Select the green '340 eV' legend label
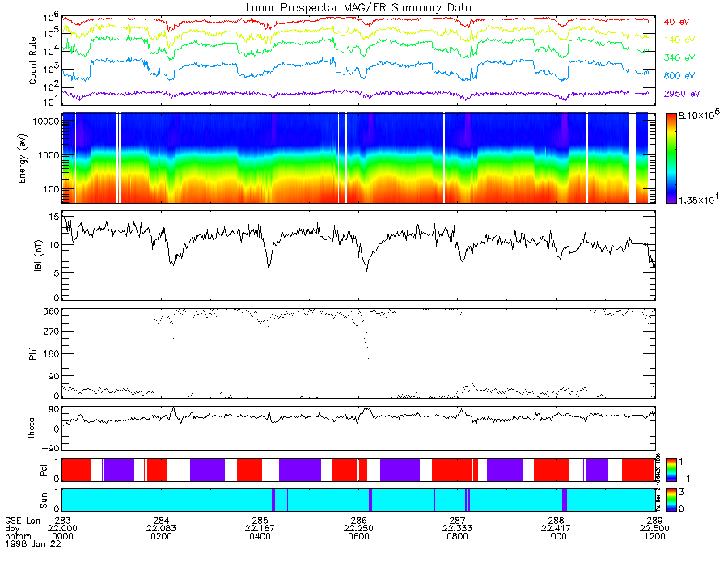 click(x=679, y=57)
